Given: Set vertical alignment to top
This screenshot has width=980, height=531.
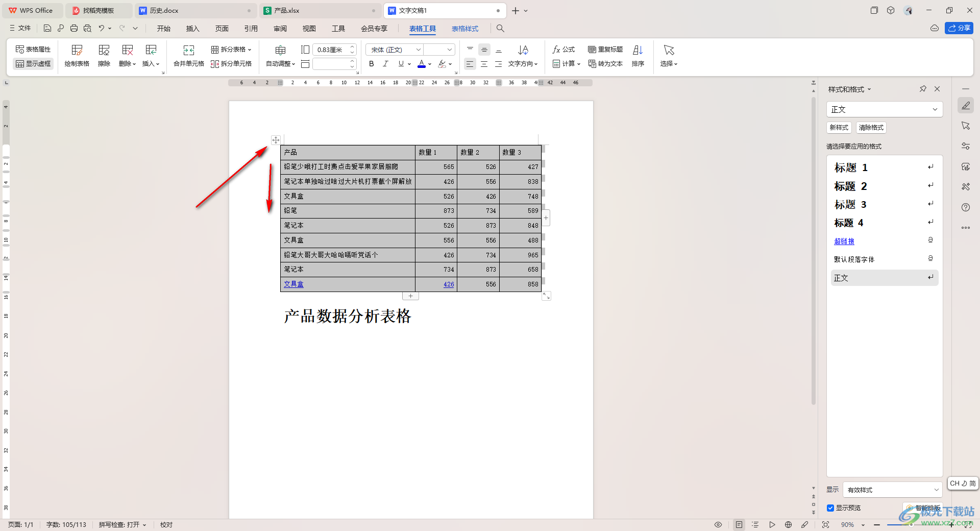Looking at the screenshot, I should 470,50.
